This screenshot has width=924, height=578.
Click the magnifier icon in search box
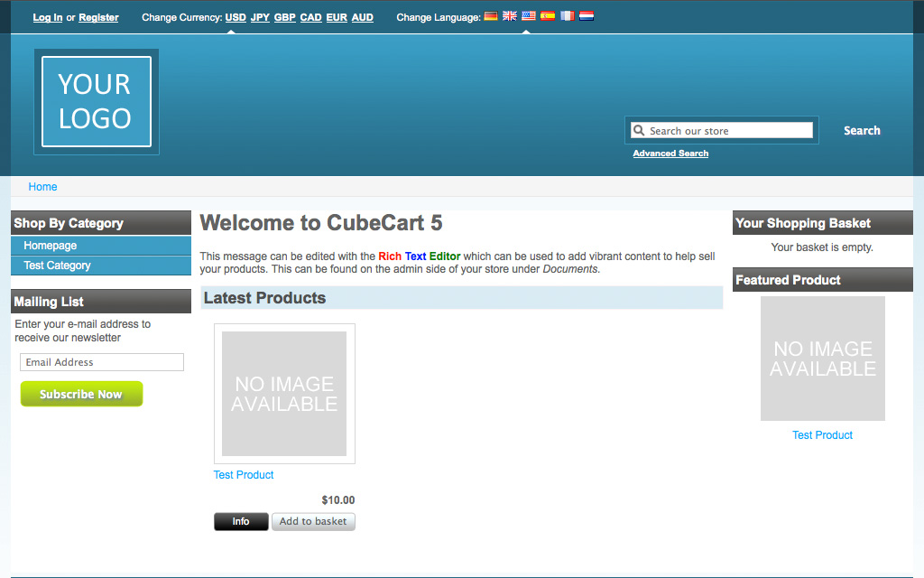(639, 131)
